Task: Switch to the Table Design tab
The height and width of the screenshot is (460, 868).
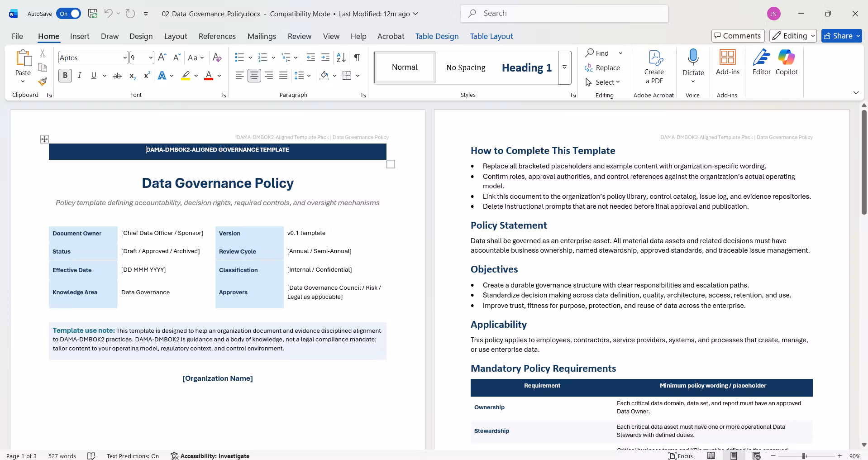Action: (x=437, y=36)
